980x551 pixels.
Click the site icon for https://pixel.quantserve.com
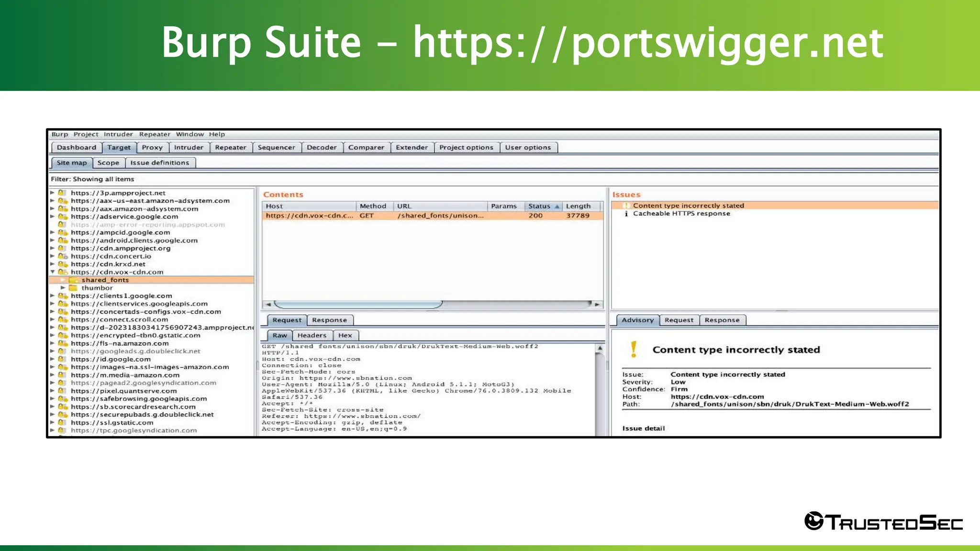point(62,391)
